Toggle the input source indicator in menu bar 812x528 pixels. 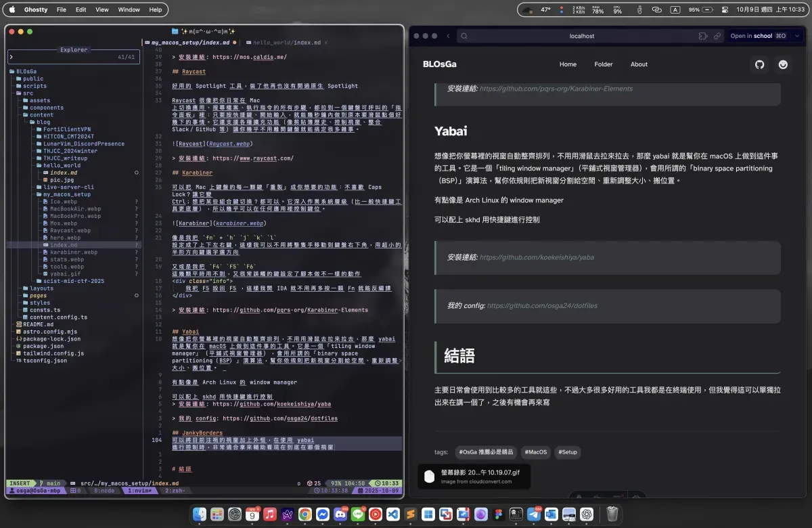click(675, 10)
